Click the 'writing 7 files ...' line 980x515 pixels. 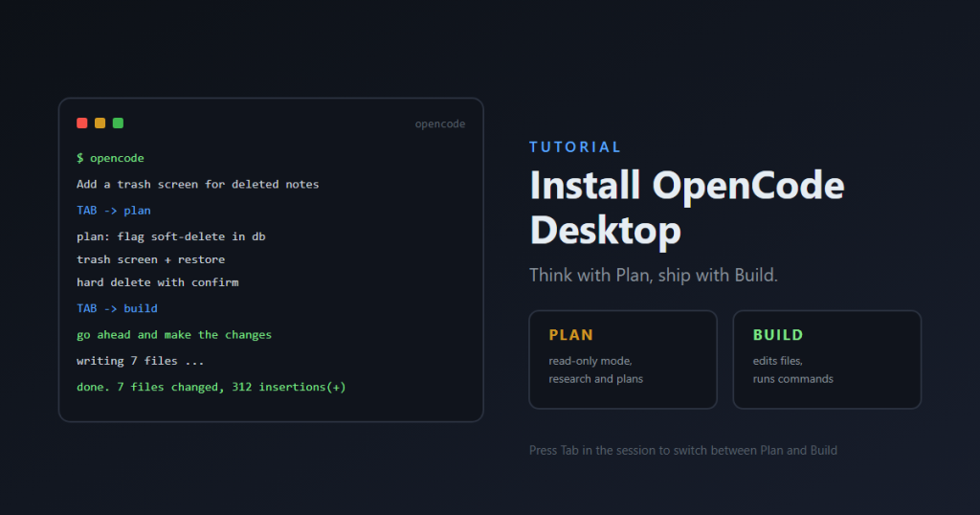point(141,361)
